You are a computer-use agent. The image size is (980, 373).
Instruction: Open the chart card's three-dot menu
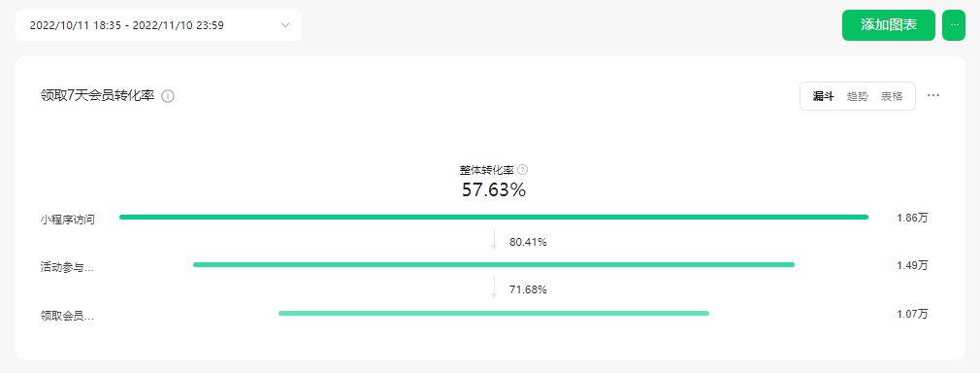pos(933,96)
